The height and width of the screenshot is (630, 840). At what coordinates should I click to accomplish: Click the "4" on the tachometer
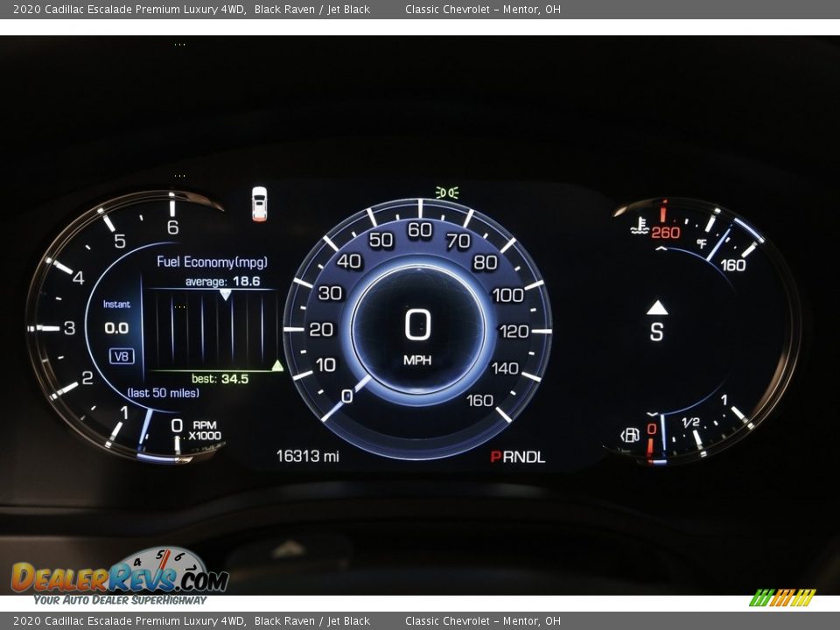coord(79,277)
